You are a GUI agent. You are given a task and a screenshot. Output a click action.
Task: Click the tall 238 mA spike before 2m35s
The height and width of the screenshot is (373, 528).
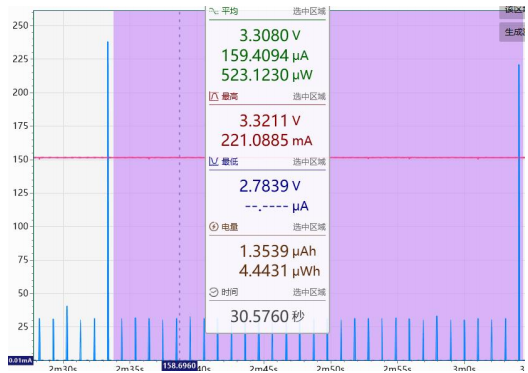coord(108,200)
